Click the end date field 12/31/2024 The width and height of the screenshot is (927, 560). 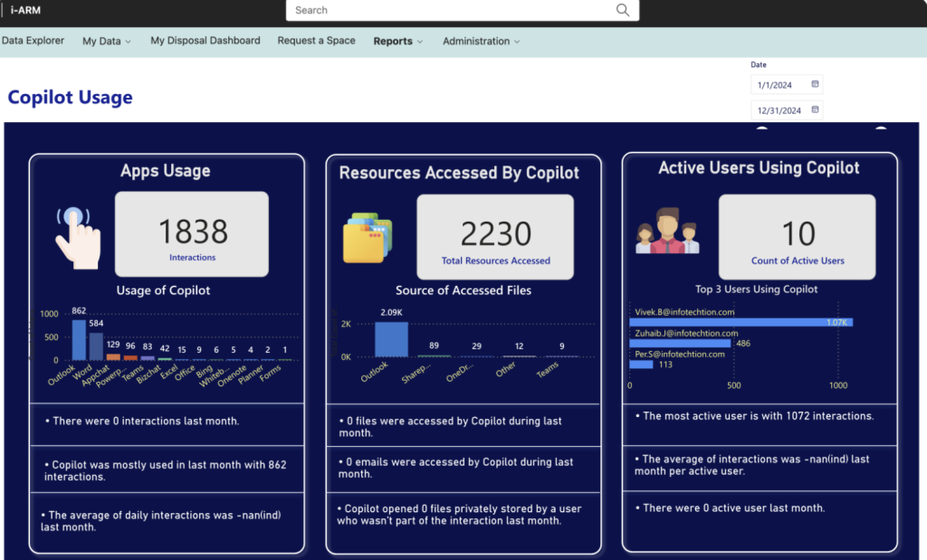pos(787,109)
